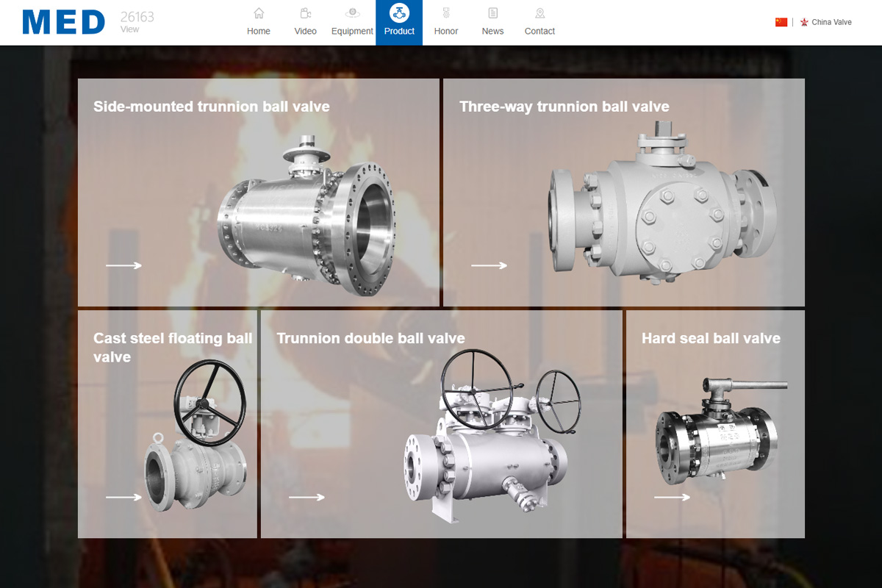This screenshot has width=882, height=588.
Task: Click arrow in Hard seal ball valve card
Action: pyautogui.click(x=672, y=497)
